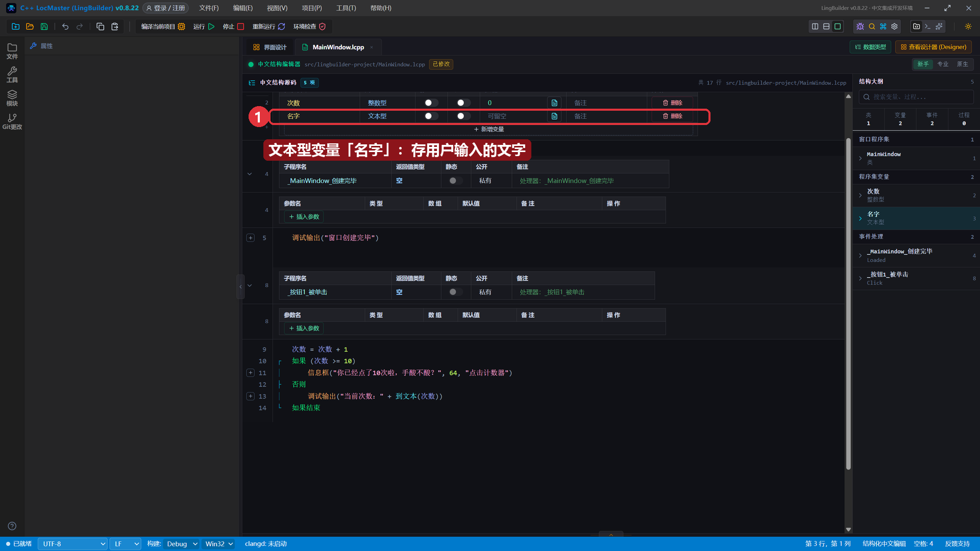This screenshot has width=980, height=551.
Task: Open the settings gear in top toolbar
Action: (894, 27)
